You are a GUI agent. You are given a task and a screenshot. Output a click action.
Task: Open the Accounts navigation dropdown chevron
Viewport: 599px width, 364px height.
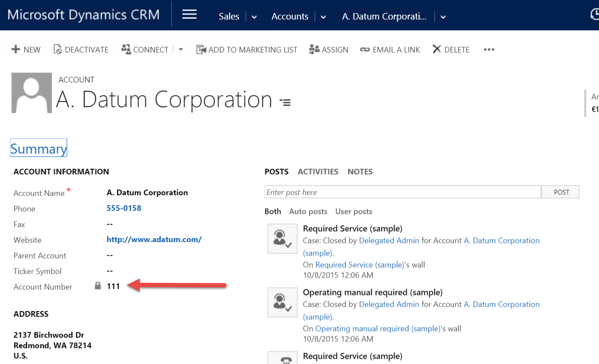click(323, 17)
